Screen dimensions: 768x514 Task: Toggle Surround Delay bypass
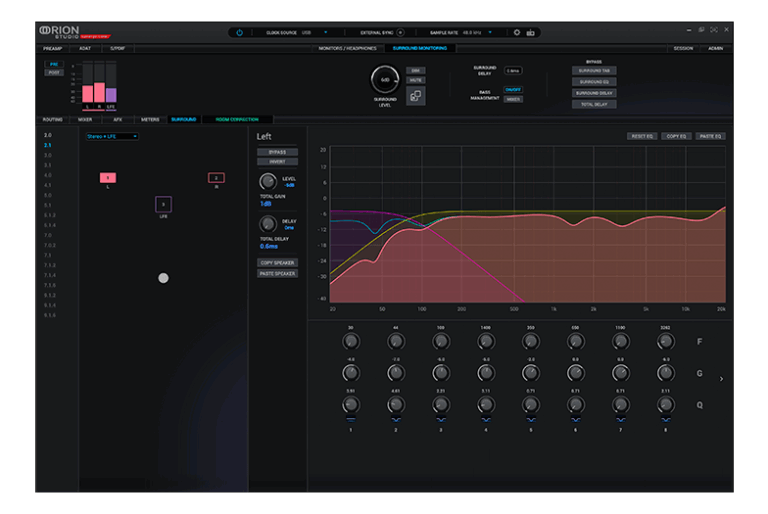point(594,93)
